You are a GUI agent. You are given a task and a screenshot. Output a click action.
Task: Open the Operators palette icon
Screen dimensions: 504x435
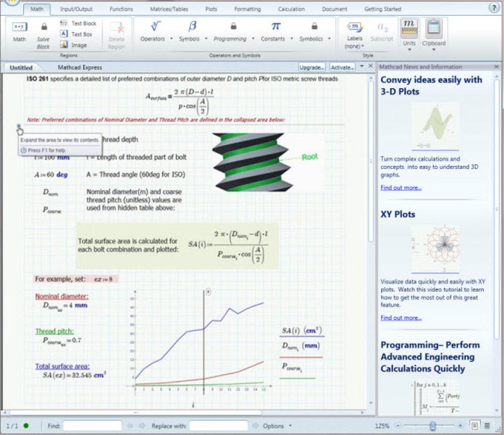coord(154,26)
